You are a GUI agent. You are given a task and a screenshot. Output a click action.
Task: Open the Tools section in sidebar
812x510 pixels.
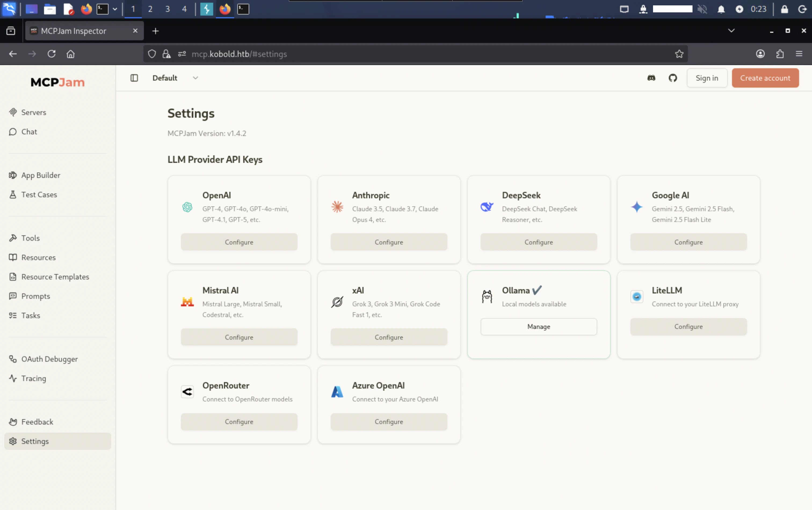point(58,238)
